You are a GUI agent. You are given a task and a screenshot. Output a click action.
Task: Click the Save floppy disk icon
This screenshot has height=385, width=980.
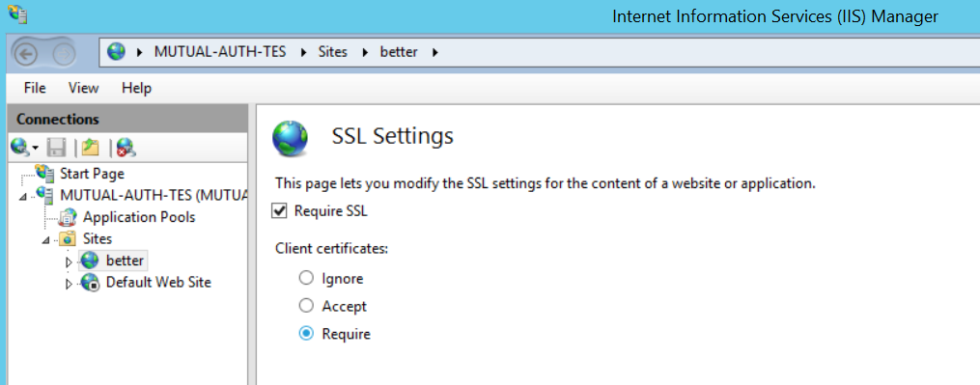pyautogui.click(x=57, y=148)
